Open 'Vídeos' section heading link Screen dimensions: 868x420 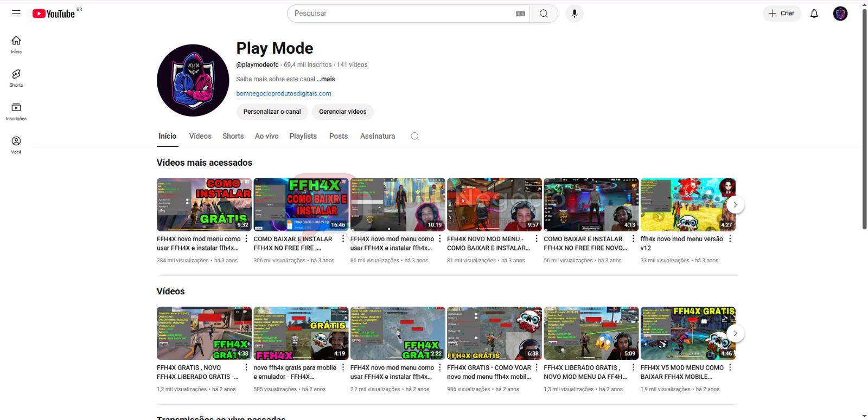pyautogui.click(x=171, y=292)
